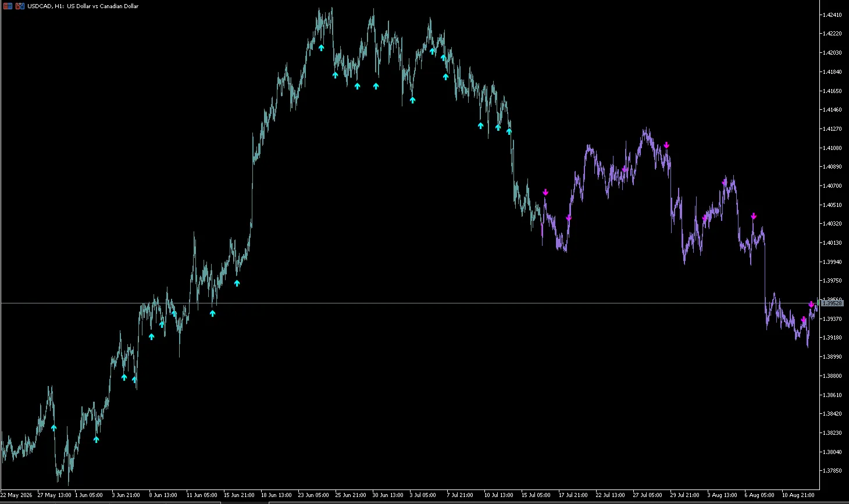Click the 1.38610 price scale label
Viewport: 849px width, 504px height.
(833, 395)
